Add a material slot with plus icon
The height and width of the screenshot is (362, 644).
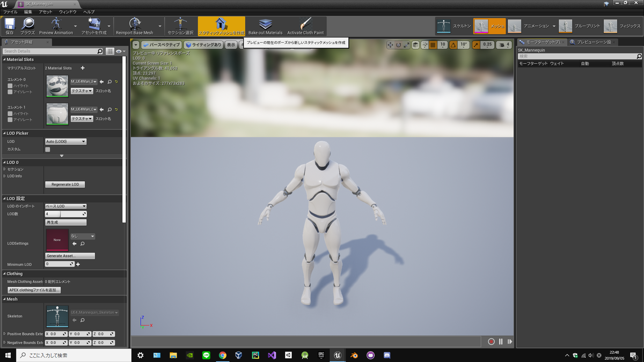pyautogui.click(x=83, y=68)
